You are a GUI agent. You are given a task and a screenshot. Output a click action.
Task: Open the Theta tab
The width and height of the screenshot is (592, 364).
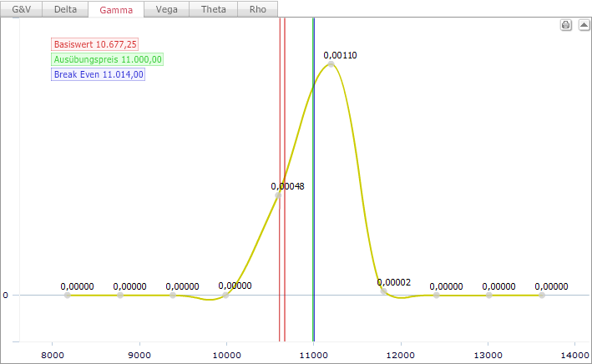[213, 10]
